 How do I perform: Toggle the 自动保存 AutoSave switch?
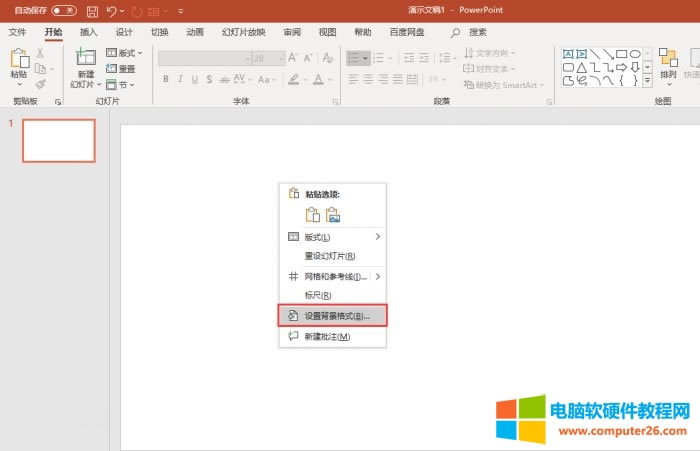coord(66,11)
